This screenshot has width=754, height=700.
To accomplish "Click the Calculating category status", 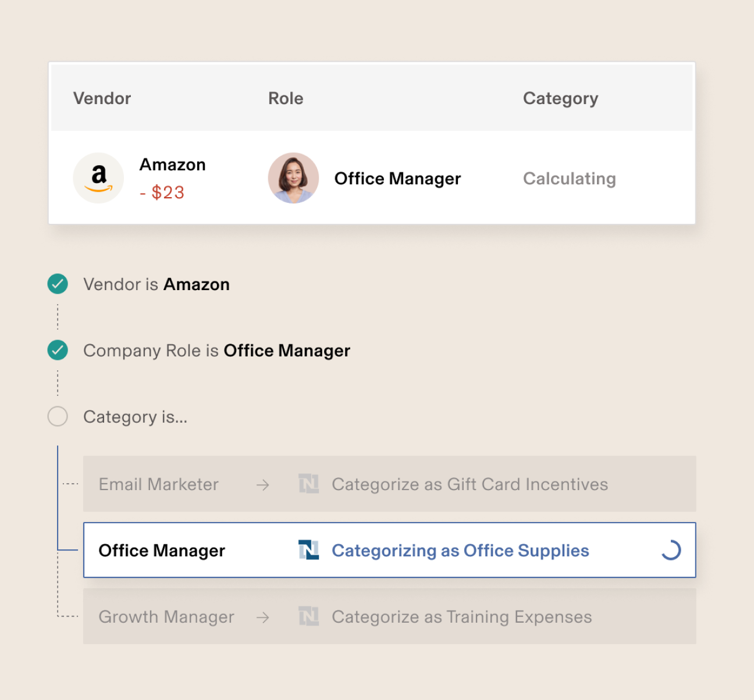I will pos(570,178).
